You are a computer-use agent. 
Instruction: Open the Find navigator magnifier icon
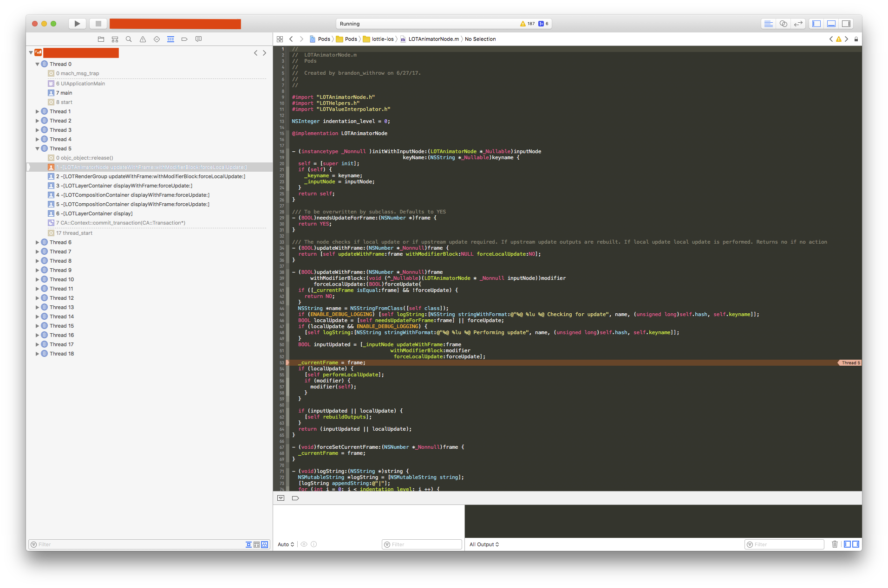pyautogui.click(x=129, y=39)
